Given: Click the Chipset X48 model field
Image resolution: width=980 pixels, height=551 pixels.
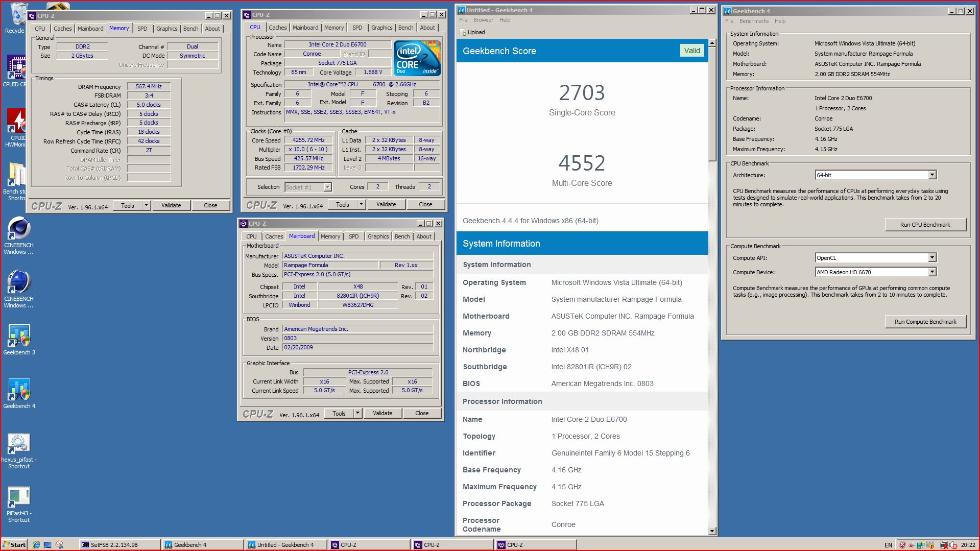Looking at the screenshot, I should [x=358, y=286].
